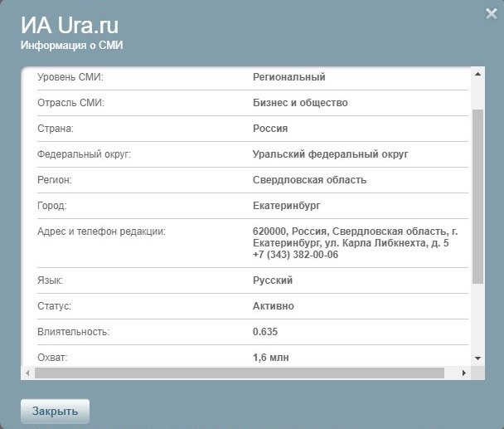The image size is (504, 429).
Task: Click the Уровень СМИ label
Action: (x=70, y=77)
